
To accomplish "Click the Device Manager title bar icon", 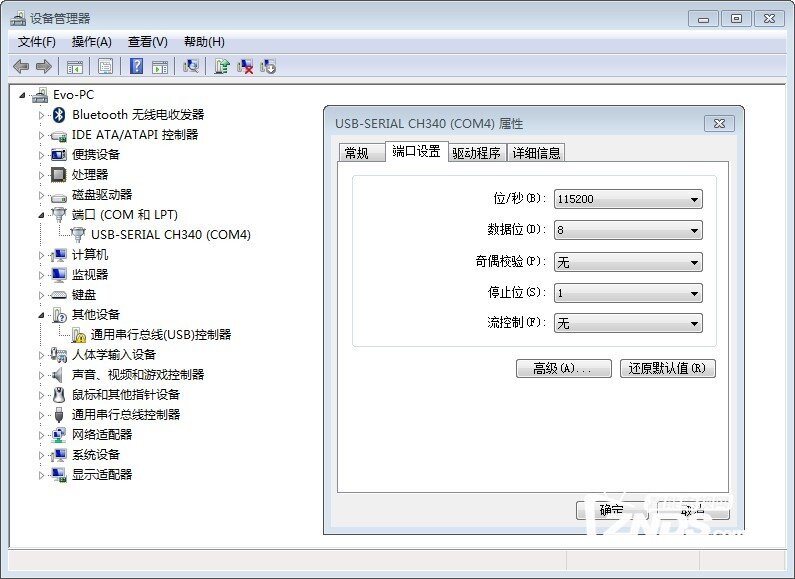I will [x=18, y=19].
